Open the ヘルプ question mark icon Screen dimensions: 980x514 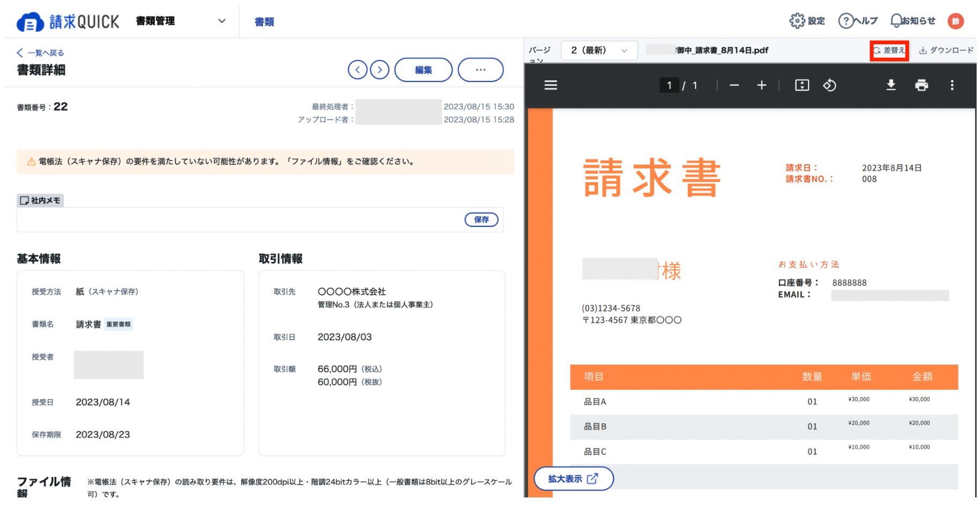point(845,21)
